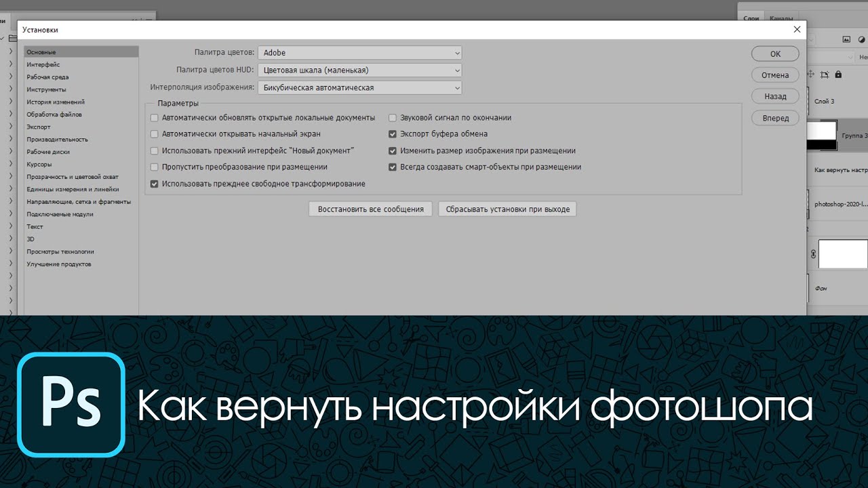Open the Палитра цветов dropdown set to Adobe

pos(360,52)
